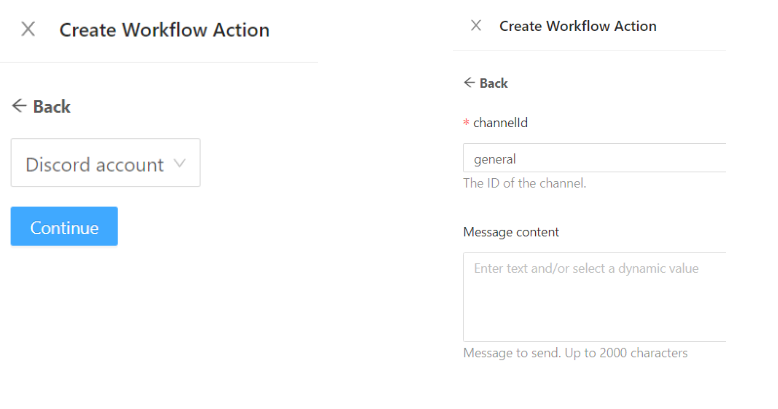Click the channelId field label
The image size is (778, 409).
coord(500,122)
